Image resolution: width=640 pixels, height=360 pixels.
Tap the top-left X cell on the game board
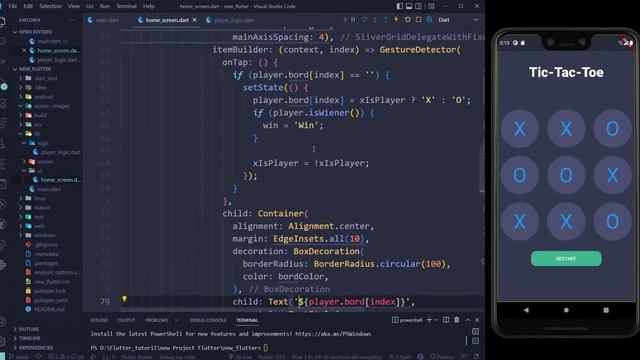click(520, 129)
